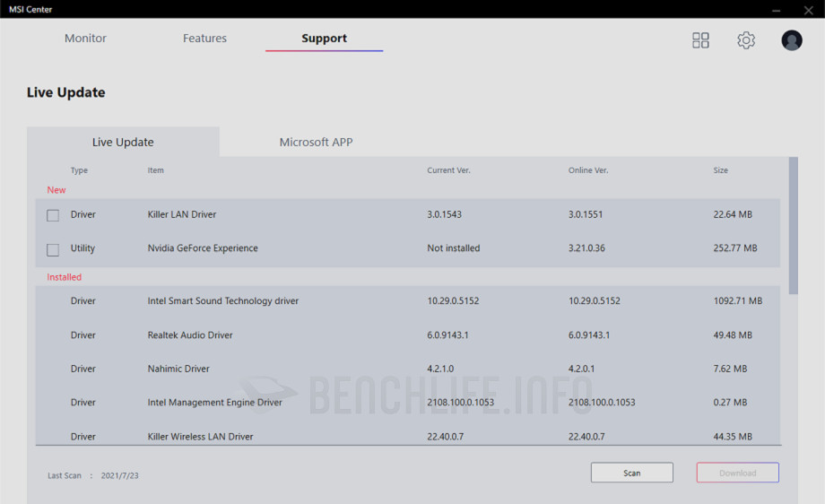Click the Installed section label
Viewport: 825px width, 504px height.
coord(65,277)
